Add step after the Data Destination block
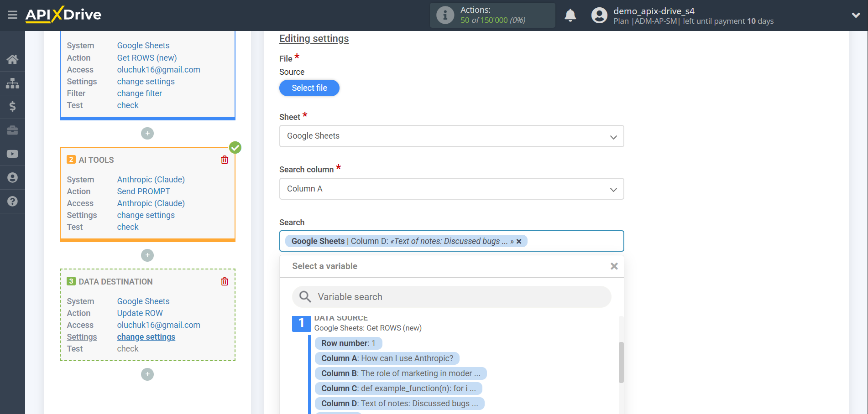This screenshot has width=868, height=414. (147, 374)
